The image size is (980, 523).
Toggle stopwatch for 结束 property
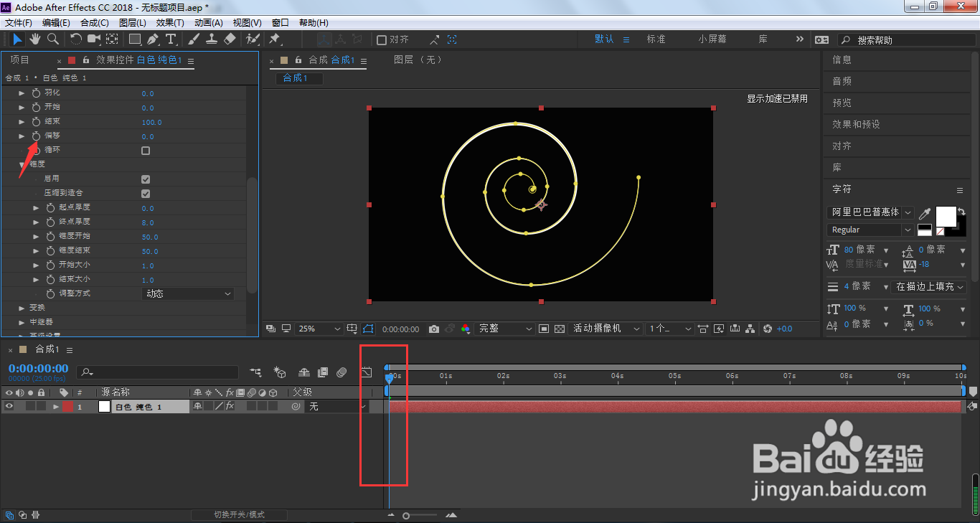click(x=37, y=122)
